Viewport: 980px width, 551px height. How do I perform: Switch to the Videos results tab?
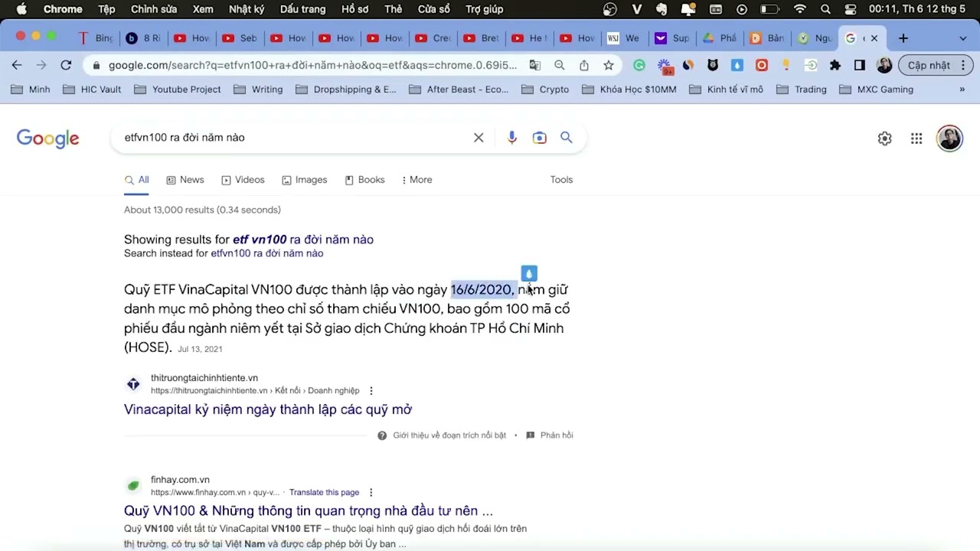click(x=243, y=180)
